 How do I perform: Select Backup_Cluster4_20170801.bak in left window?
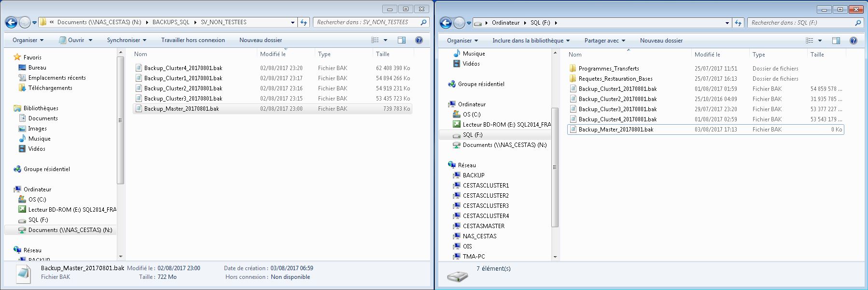[183, 68]
